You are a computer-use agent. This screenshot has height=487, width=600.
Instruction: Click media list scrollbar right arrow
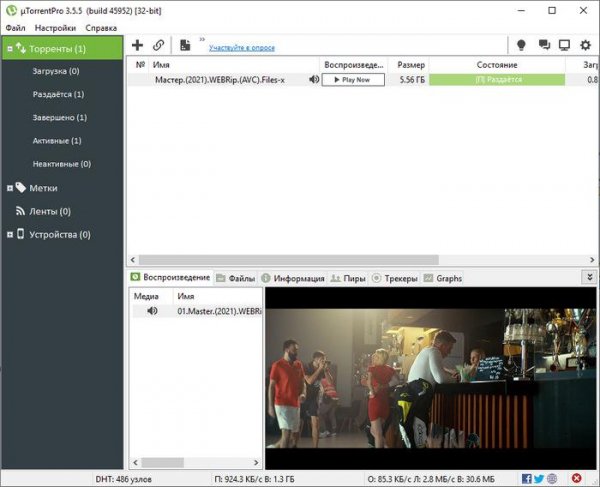click(256, 463)
